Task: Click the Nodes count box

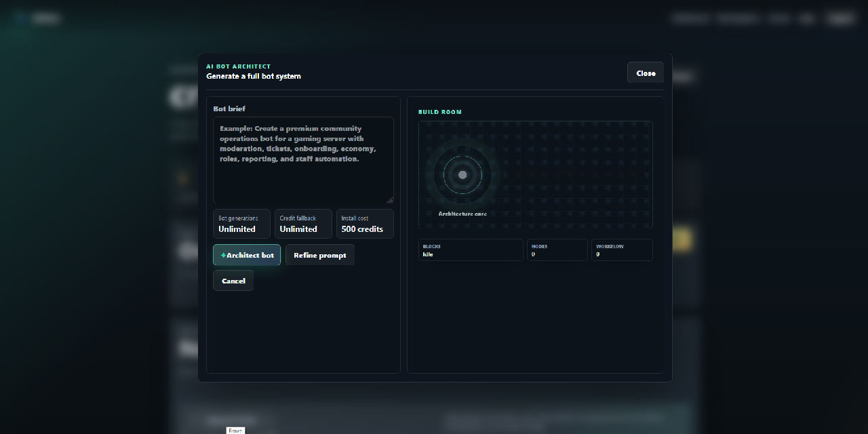Action: click(x=557, y=250)
